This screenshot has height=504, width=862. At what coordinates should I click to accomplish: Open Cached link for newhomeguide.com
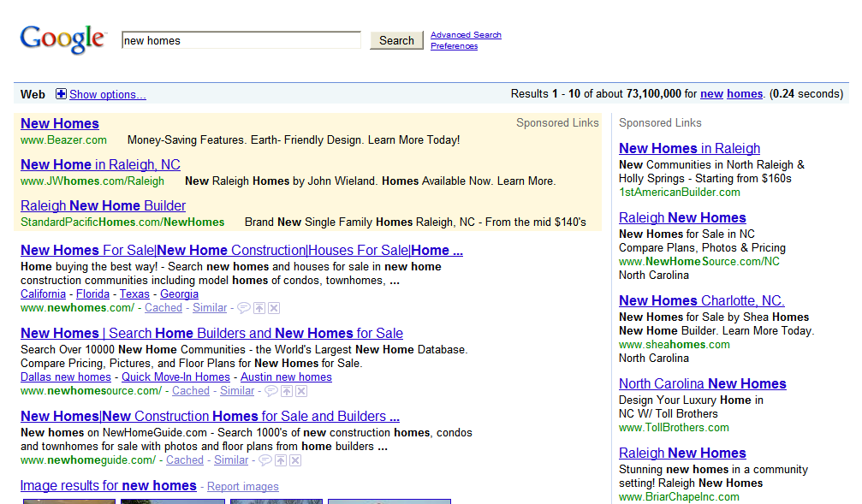pyautogui.click(x=185, y=460)
